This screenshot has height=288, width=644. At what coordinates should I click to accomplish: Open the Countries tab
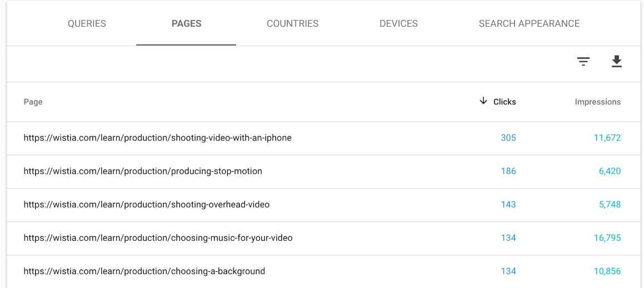(292, 24)
